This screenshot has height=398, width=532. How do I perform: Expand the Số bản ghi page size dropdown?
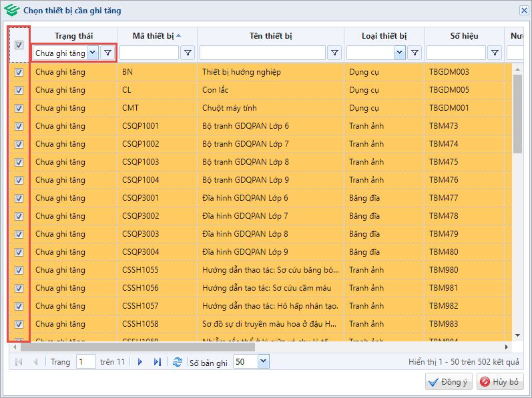pyautogui.click(x=262, y=361)
